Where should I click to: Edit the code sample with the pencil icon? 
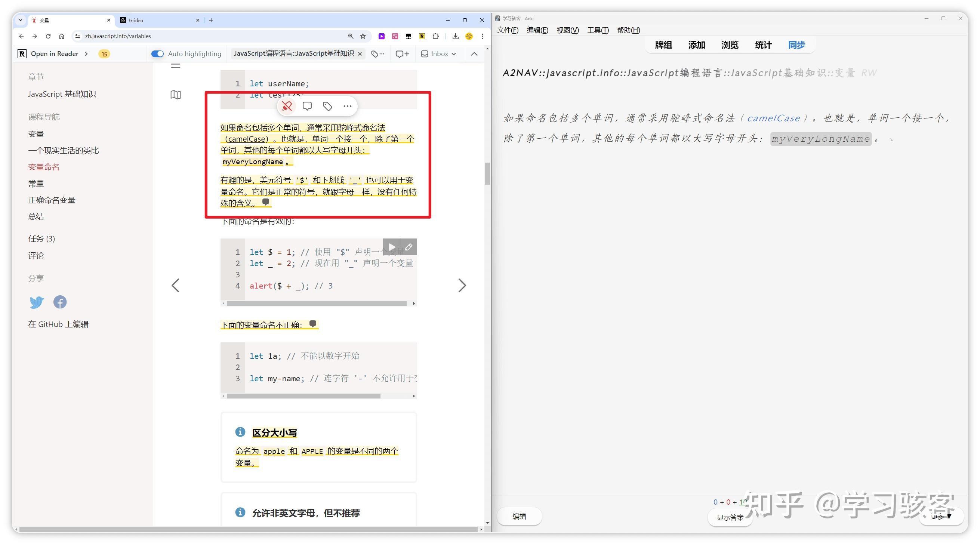[409, 247]
